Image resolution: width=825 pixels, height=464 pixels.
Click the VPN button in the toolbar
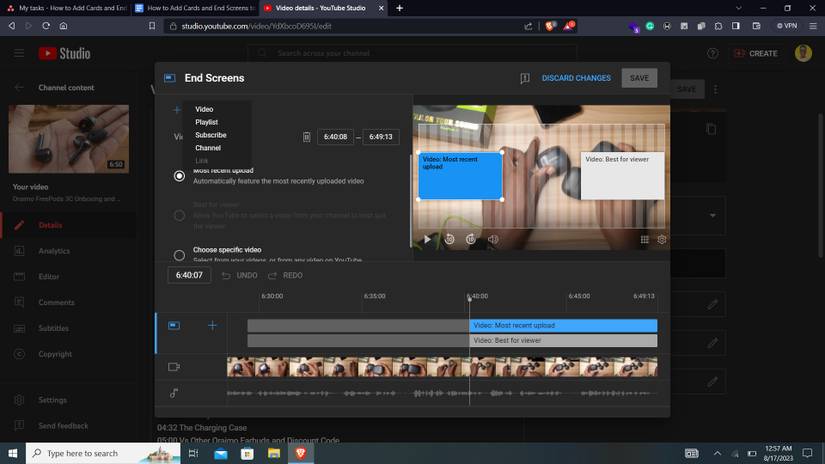tap(787, 26)
